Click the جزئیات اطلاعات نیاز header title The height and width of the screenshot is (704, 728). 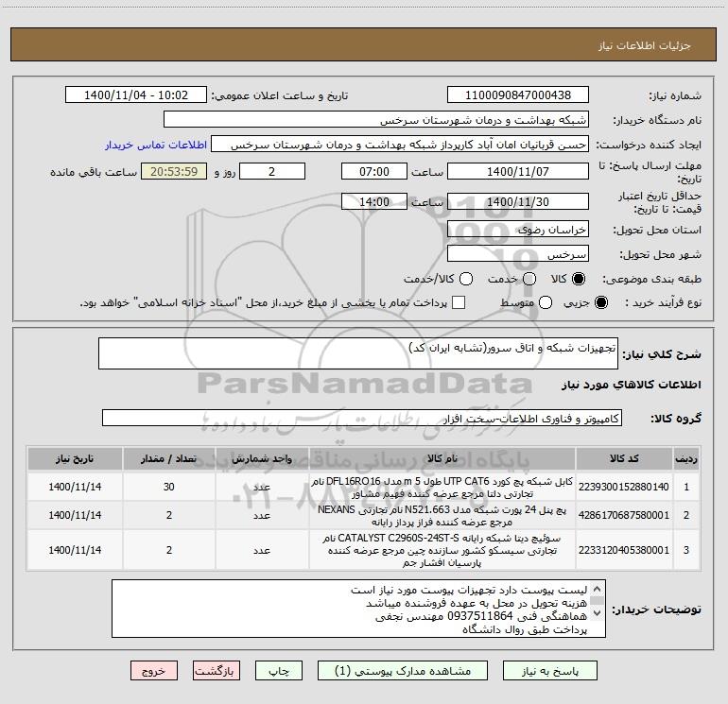[x=644, y=45]
